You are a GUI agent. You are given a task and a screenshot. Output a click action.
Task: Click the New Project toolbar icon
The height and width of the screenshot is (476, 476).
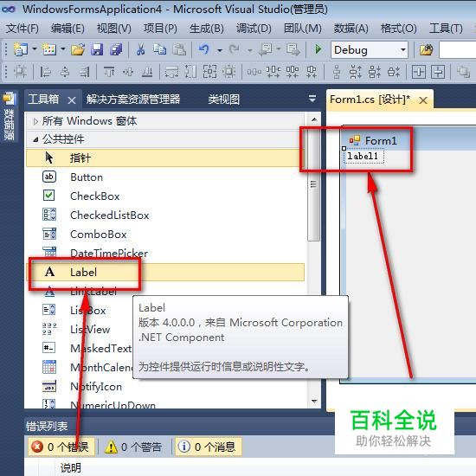click(x=21, y=49)
